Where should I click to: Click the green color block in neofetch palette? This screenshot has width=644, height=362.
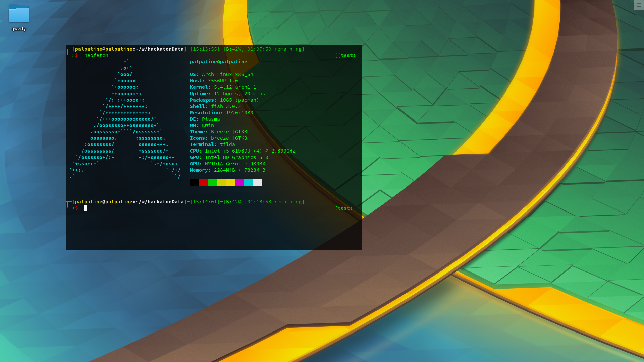tap(212, 182)
